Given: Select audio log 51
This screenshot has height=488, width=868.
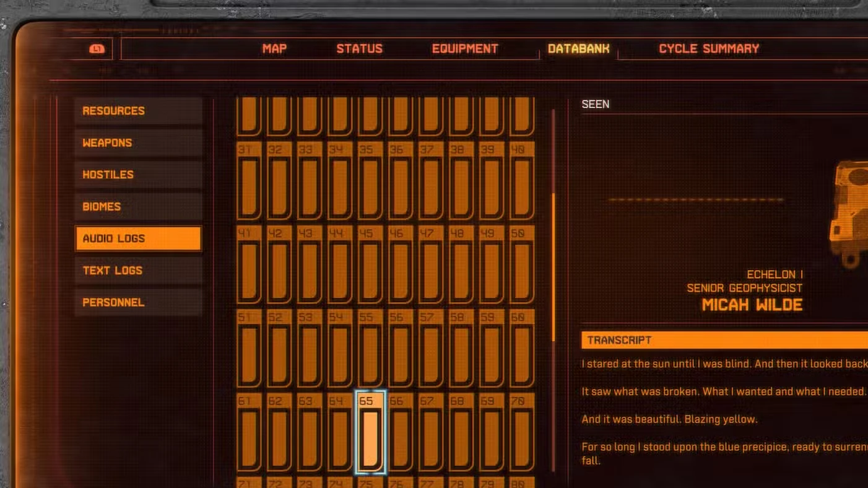Looking at the screenshot, I should pos(248,348).
